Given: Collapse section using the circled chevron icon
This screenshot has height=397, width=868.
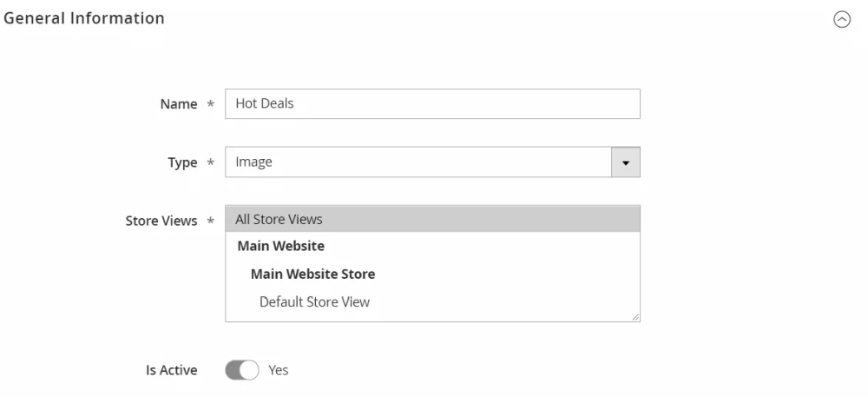Looking at the screenshot, I should [841, 19].
